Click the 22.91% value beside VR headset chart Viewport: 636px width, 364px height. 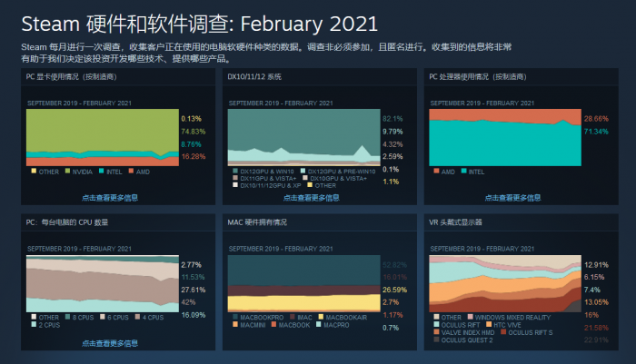coord(596,339)
